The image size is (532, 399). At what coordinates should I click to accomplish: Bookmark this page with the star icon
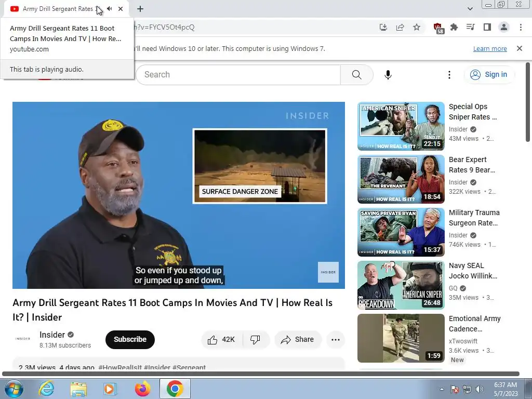(417, 27)
